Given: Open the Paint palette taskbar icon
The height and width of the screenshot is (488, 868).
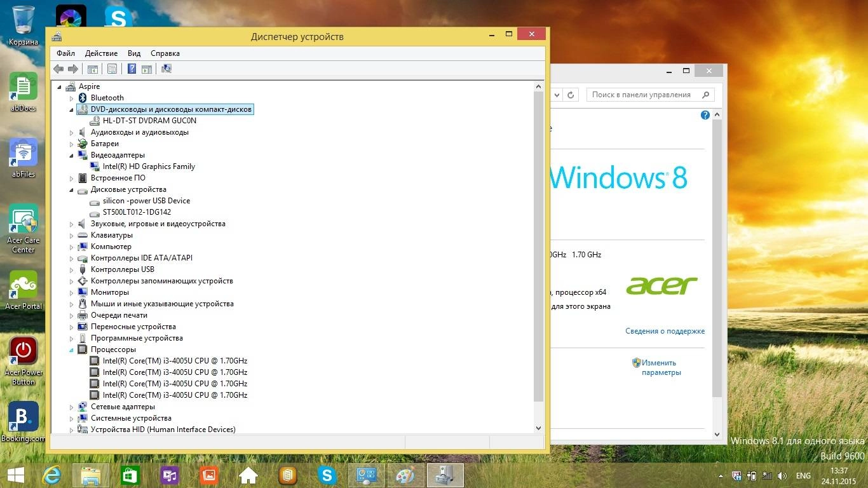Looking at the screenshot, I should click(x=405, y=475).
